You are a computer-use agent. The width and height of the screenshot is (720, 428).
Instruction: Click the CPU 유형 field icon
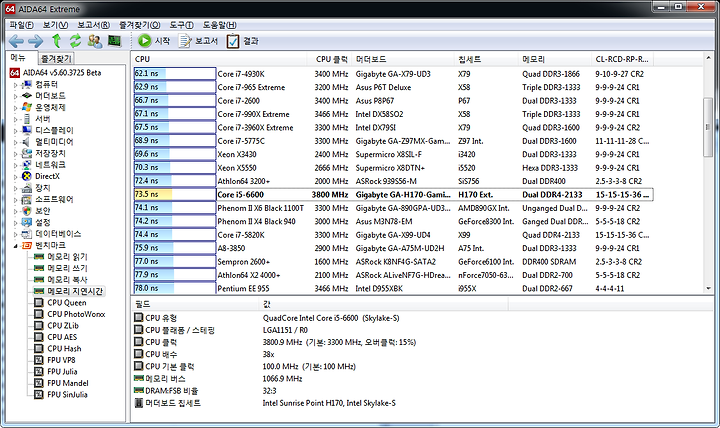click(138, 317)
